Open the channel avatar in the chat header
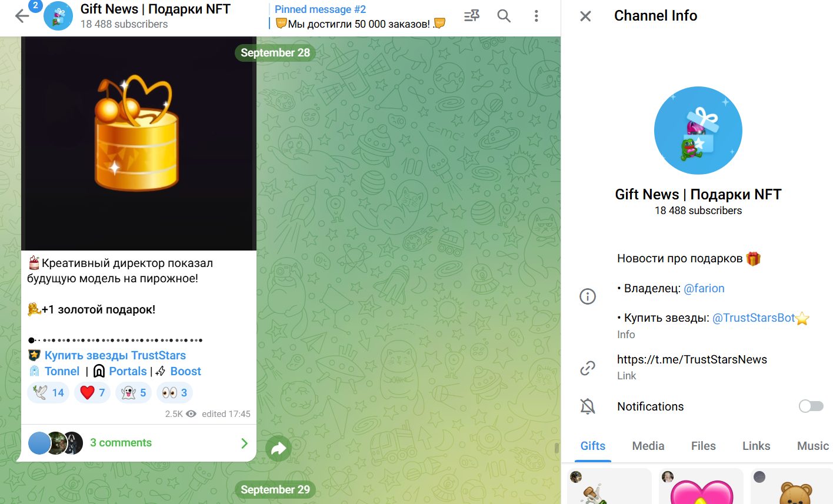The image size is (833, 504). click(58, 16)
